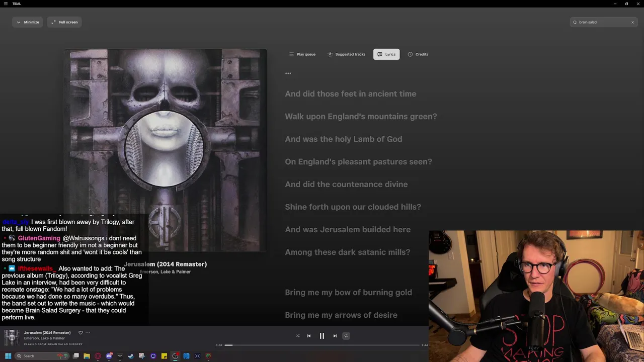The height and width of the screenshot is (362, 644).
Task: Open 'Playing from: Brain Salad Surgery' link
Action: 53,344
